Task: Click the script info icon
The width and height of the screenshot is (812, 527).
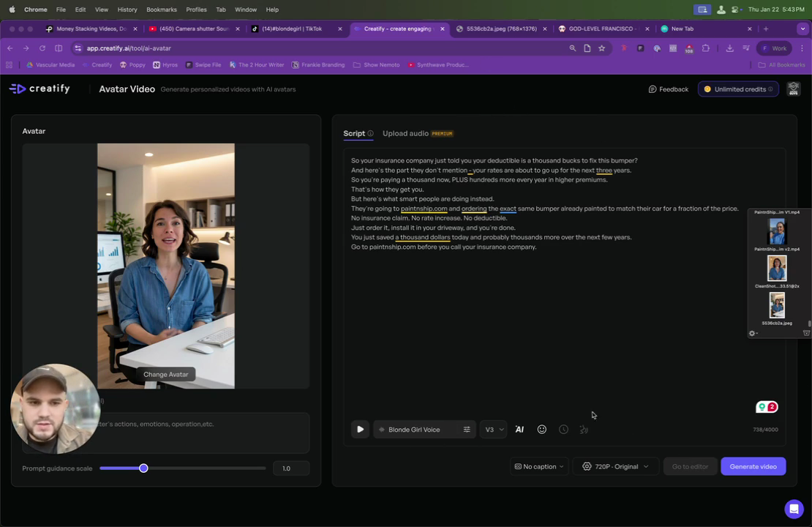Action: [370, 133]
